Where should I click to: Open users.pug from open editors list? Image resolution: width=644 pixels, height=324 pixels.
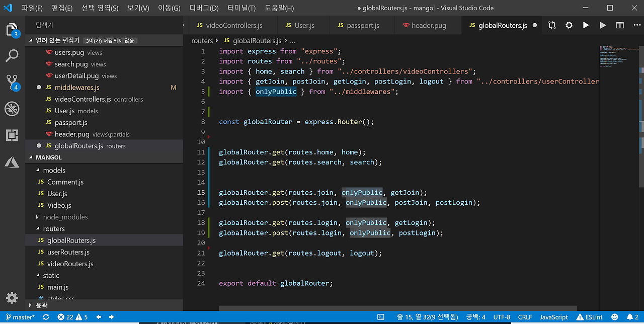[x=69, y=52]
